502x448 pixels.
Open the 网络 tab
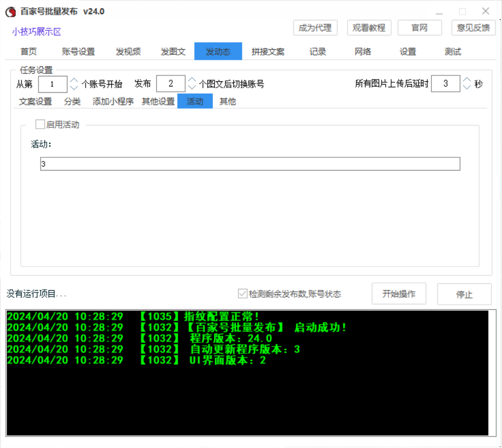tap(363, 51)
